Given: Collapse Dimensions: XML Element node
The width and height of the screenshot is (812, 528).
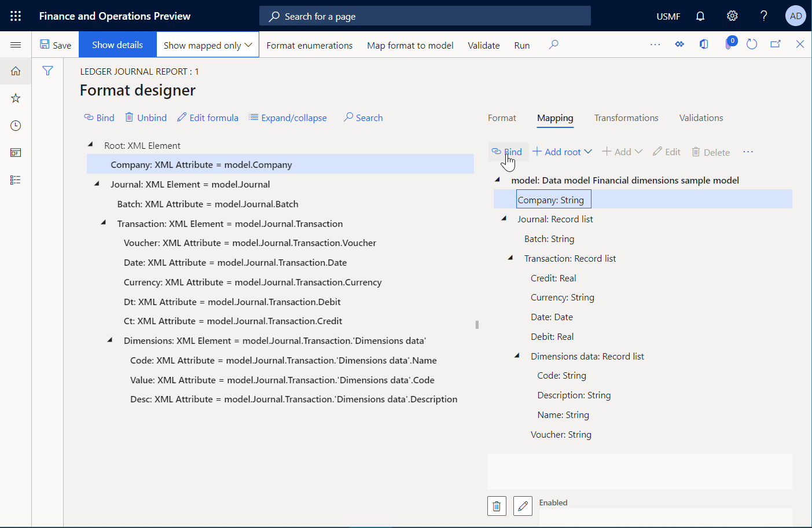Looking at the screenshot, I should pyautogui.click(x=109, y=340).
